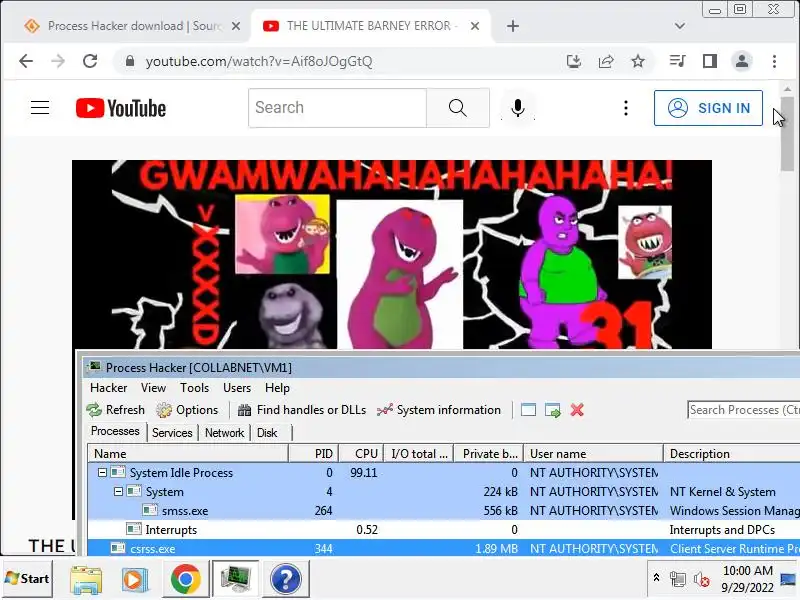Sort by Private bytes column header
The image size is (800, 600).
489,454
